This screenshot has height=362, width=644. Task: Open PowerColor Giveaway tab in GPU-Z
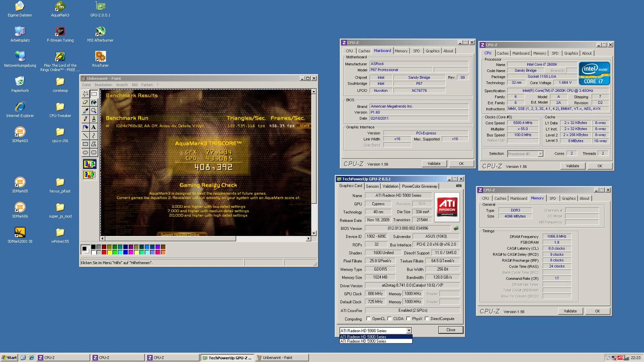(419, 186)
